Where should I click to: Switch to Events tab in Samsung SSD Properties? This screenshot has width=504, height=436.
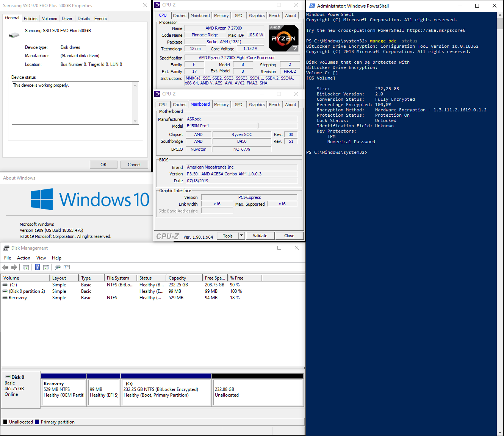(100, 19)
